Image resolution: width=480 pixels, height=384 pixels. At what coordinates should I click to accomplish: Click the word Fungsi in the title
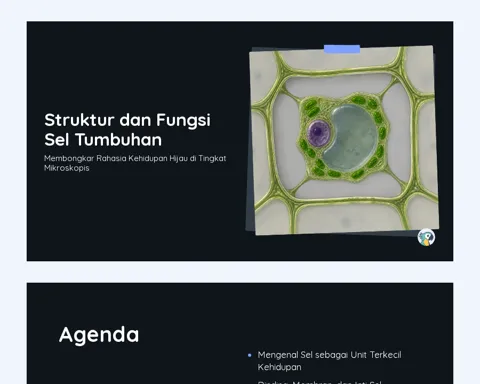pyautogui.click(x=183, y=121)
